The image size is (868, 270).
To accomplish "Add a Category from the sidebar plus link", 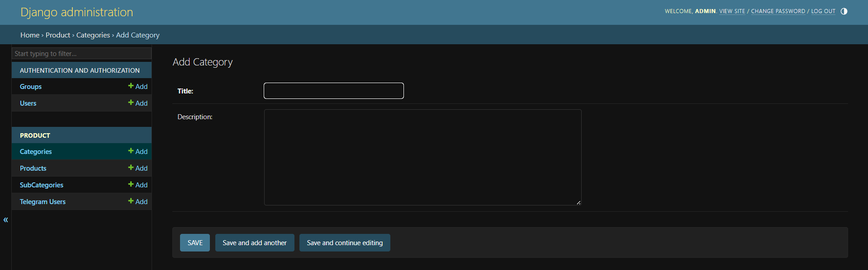I will (138, 151).
